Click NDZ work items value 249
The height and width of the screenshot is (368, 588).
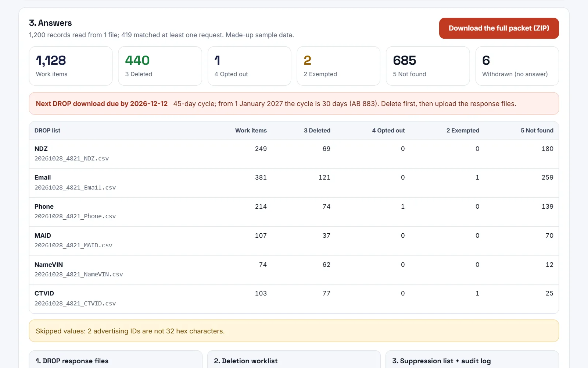(261, 149)
